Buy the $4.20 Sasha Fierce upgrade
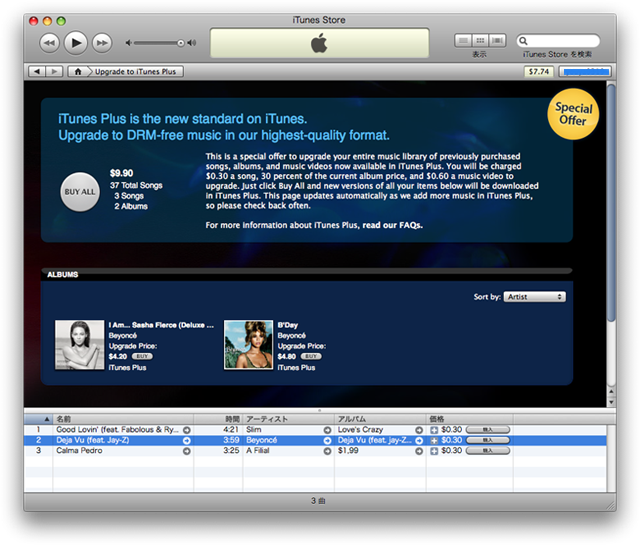 (142, 356)
